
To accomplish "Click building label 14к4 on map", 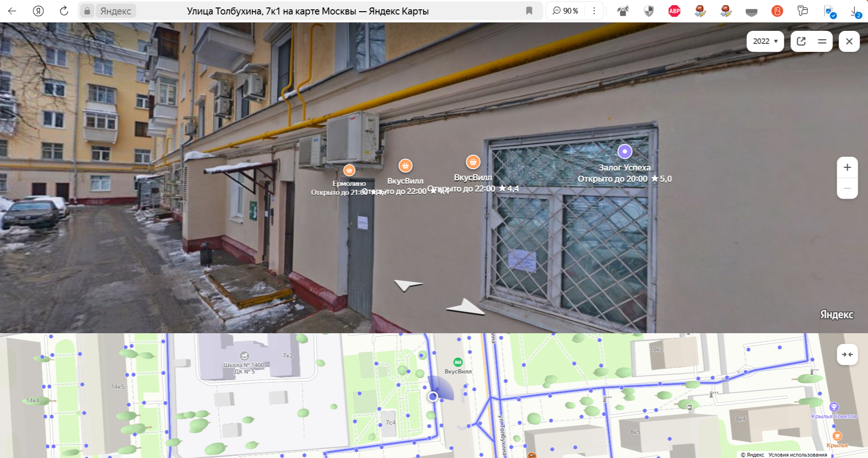I will click(x=33, y=400).
